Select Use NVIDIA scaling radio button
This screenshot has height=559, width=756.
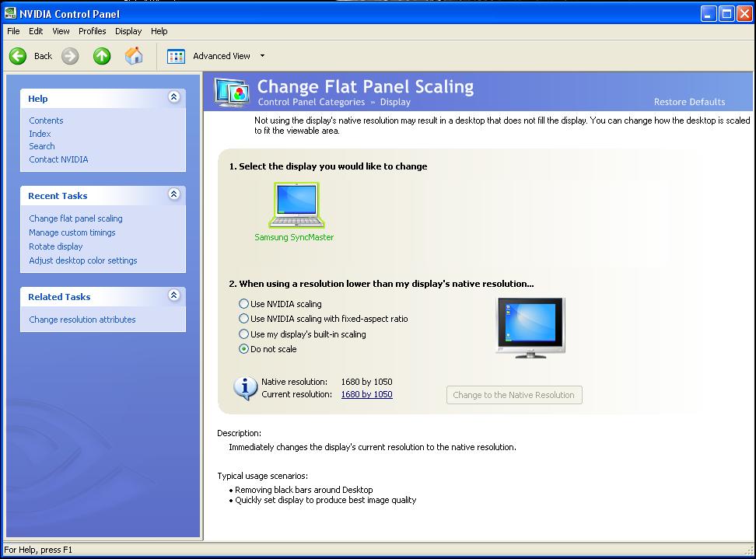coord(244,304)
